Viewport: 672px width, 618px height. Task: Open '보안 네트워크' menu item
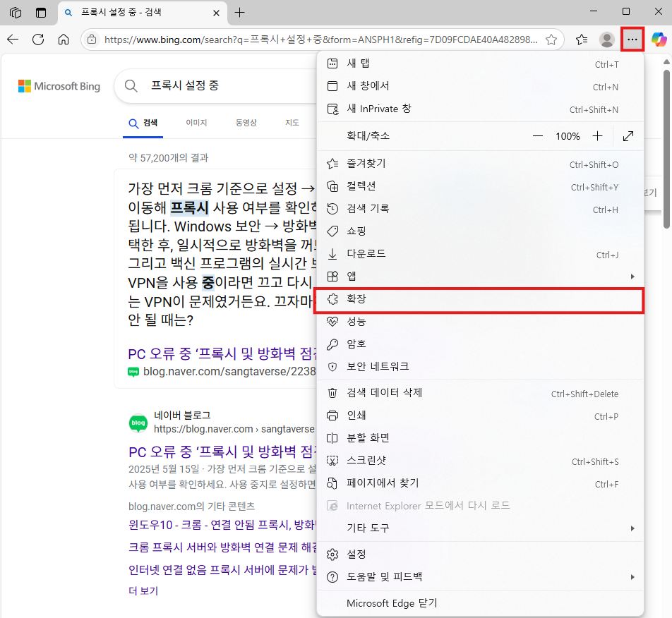click(480, 367)
